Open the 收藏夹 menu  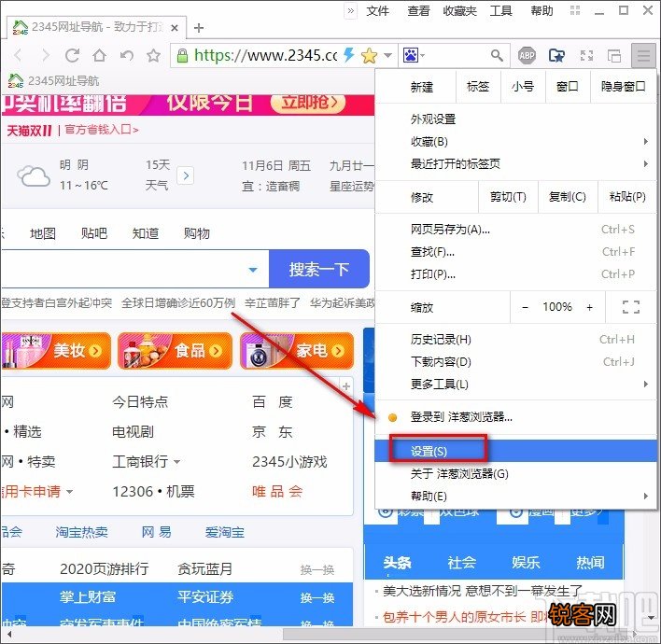(459, 11)
